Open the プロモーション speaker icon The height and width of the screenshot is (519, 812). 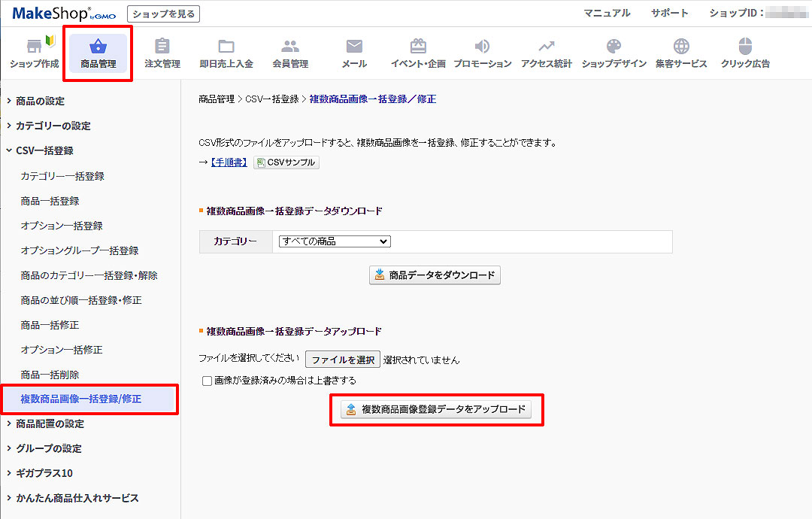[482, 47]
